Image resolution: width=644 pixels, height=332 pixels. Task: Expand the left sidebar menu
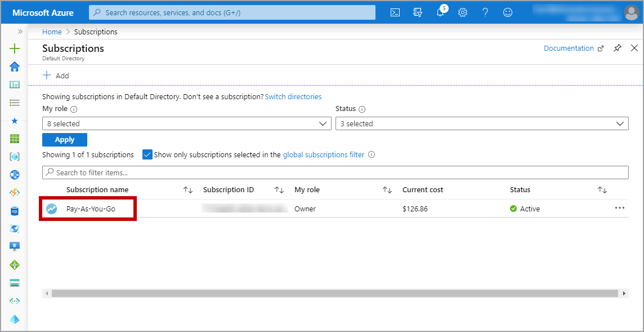(x=20, y=32)
